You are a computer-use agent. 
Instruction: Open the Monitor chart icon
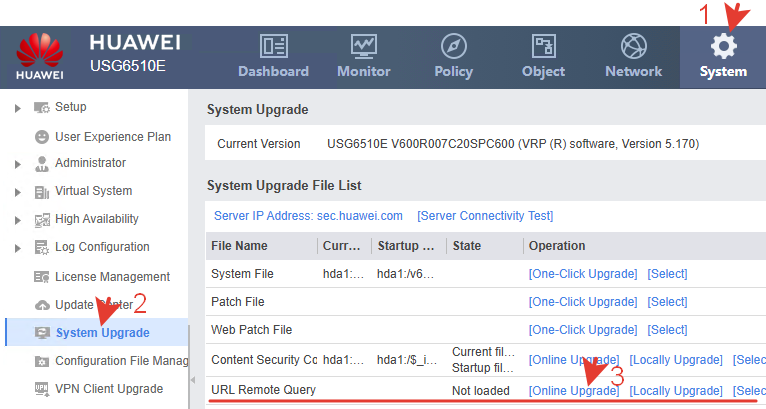pos(363,46)
